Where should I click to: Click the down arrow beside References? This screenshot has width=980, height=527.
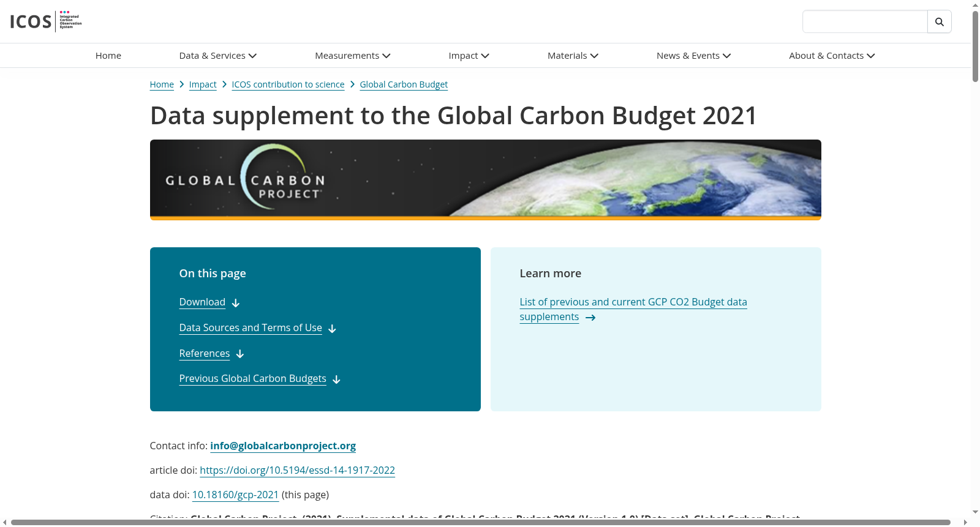pos(240,354)
